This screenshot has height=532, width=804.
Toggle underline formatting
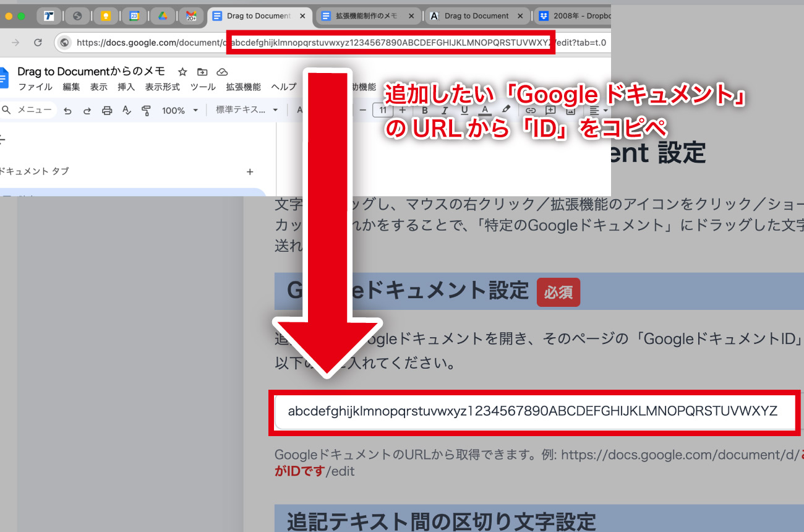point(465,110)
